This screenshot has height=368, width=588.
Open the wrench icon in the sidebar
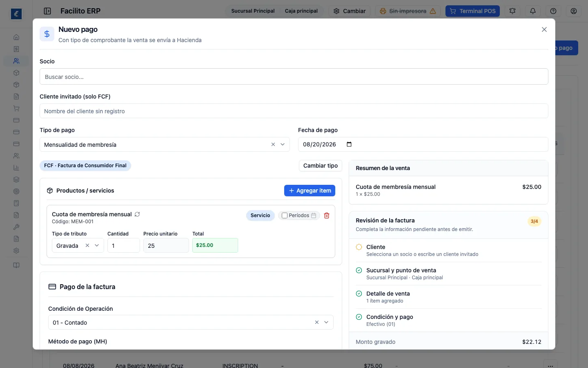(16, 227)
